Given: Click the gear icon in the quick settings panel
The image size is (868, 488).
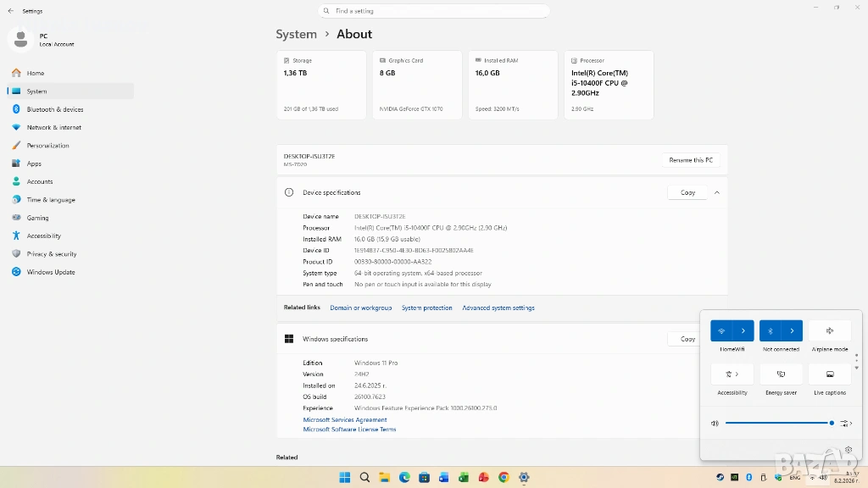Looking at the screenshot, I should click(x=849, y=450).
